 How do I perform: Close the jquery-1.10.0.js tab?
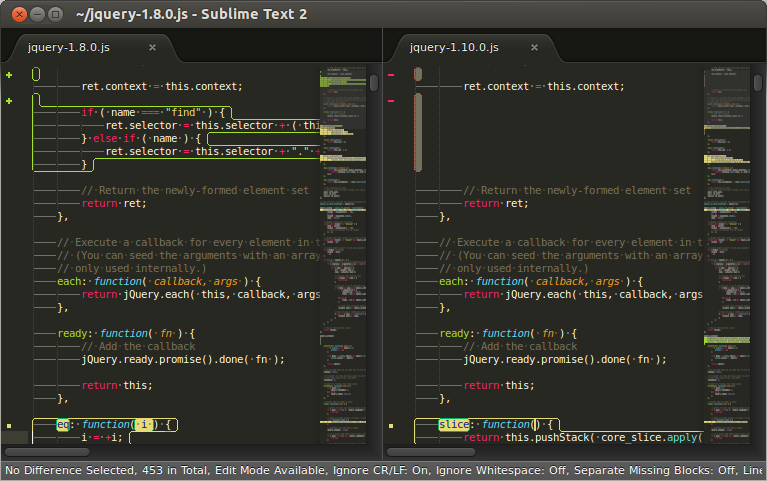[x=534, y=47]
